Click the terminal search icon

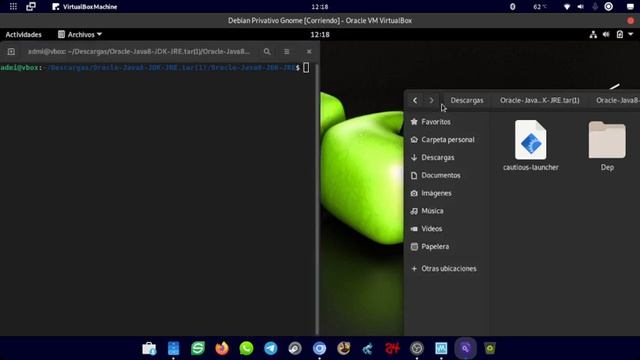(267, 51)
